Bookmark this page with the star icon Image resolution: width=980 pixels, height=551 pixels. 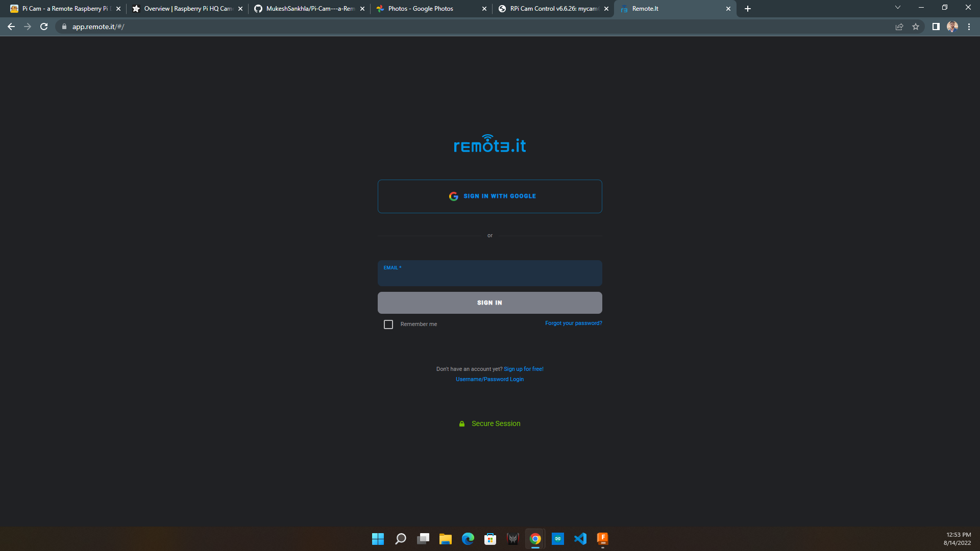tap(916, 27)
